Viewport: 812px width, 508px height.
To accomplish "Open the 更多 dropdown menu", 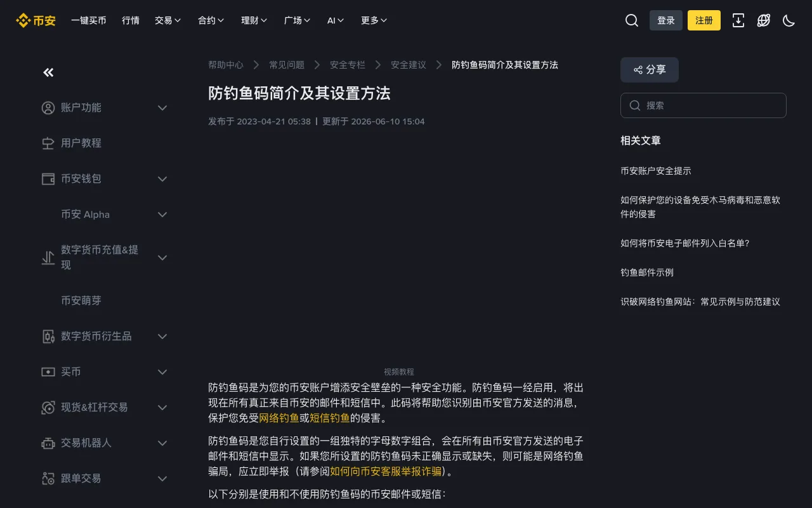I will [x=374, y=20].
